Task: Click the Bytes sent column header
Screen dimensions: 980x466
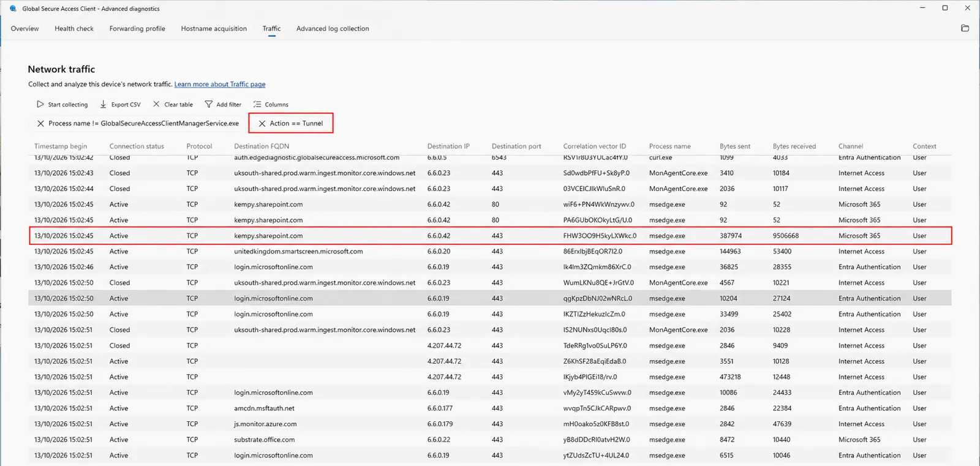Action: click(x=735, y=146)
